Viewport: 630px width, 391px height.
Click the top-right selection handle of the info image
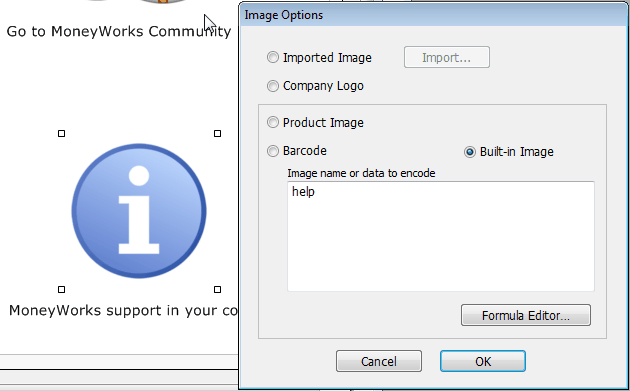tap(217, 133)
